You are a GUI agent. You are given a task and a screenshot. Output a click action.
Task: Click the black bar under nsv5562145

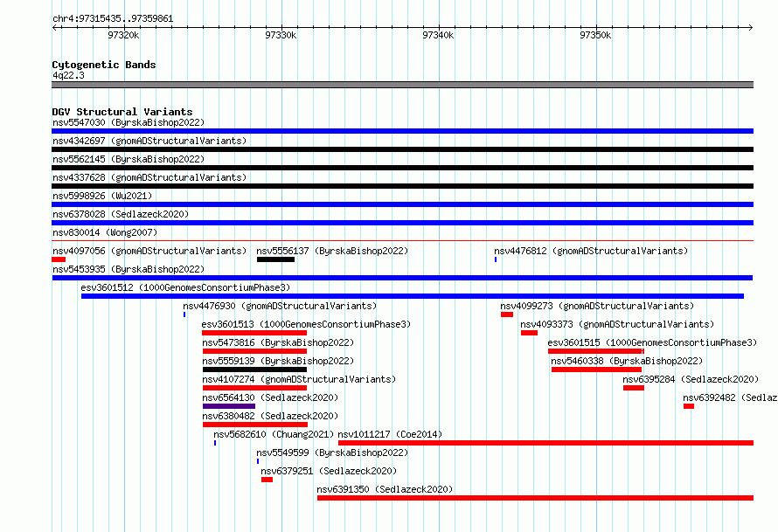[x=402, y=168]
